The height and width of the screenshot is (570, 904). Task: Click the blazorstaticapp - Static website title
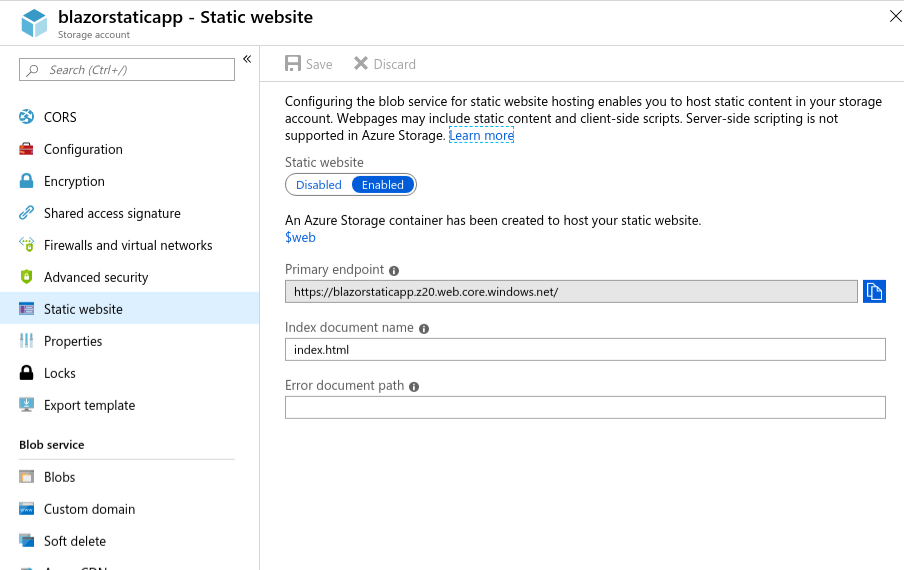185,17
